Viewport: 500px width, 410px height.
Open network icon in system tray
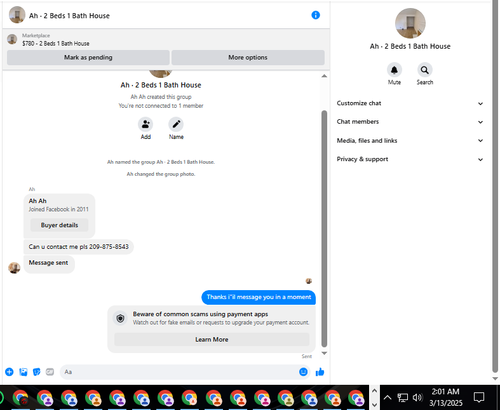403,397
